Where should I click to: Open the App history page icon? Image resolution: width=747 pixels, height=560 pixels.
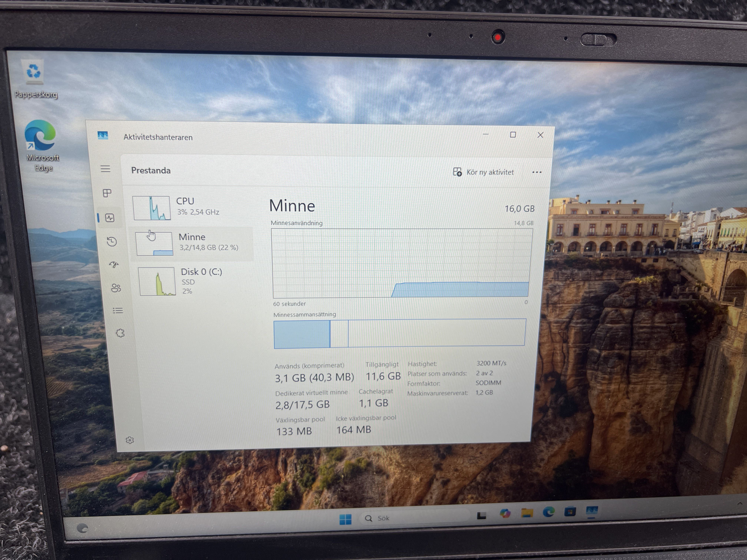[x=112, y=242]
